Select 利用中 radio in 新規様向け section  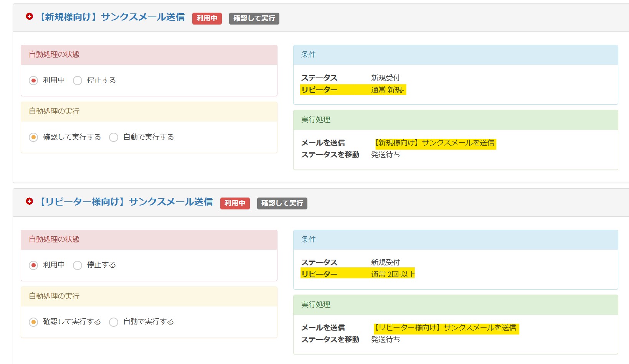tap(33, 81)
